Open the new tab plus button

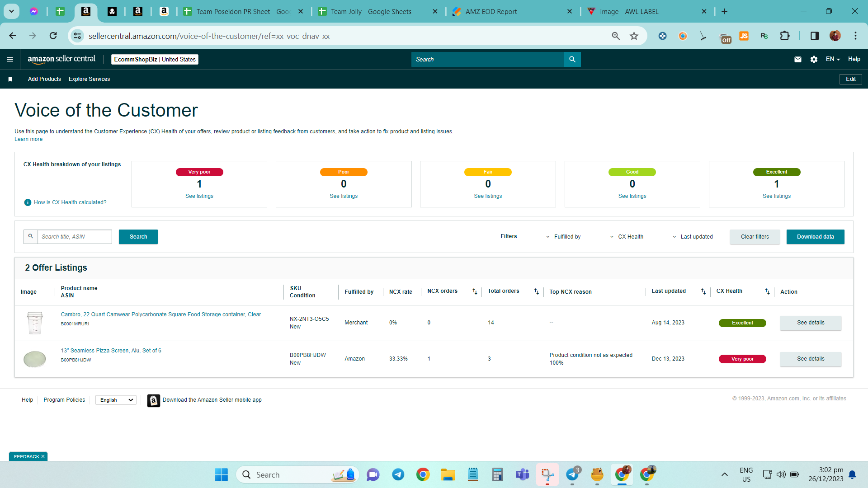pyautogui.click(x=724, y=11)
